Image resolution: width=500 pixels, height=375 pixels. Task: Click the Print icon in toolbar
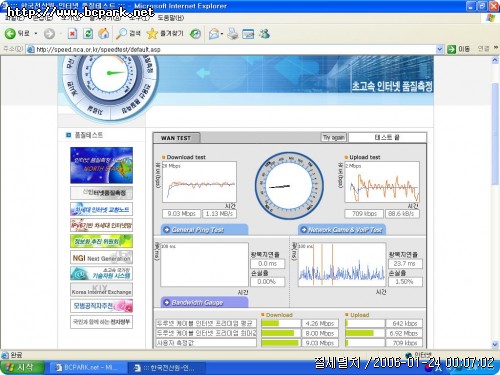click(233, 34)
